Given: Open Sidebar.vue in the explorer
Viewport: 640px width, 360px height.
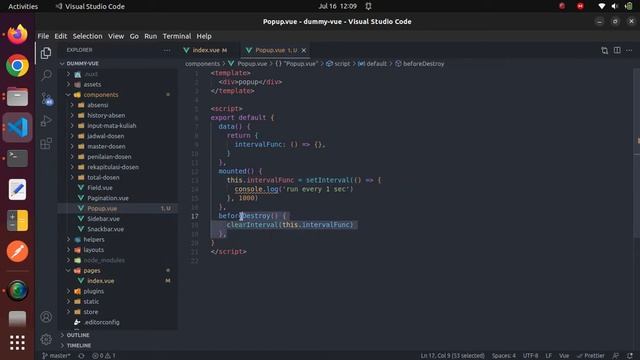Looking at the screenshot, I should (x=103, y=219).
